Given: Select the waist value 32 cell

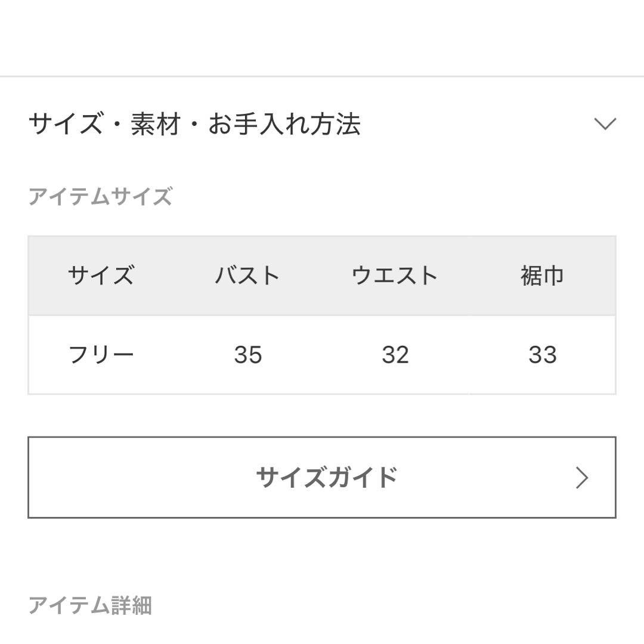Looking at the screenshot, I should click(395, 355).
